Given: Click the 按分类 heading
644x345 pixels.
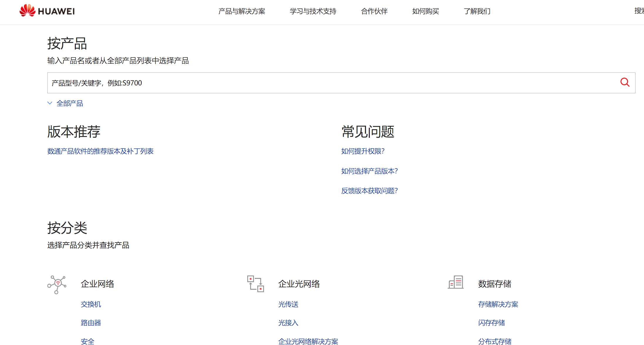Looking at the screenshot, I should (67, 228).
